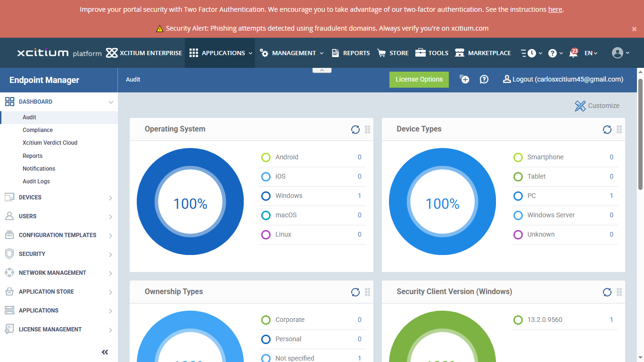The image size is (644, 362).
Task: Select Xcitium Enterprise in top bar
Action: [144, 53]
